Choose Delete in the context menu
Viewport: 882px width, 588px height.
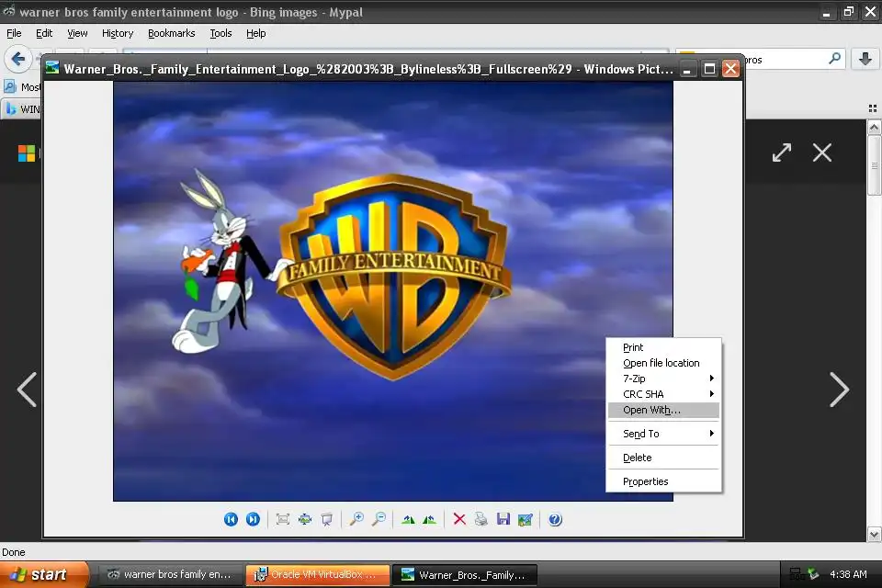tap(663, 458)
